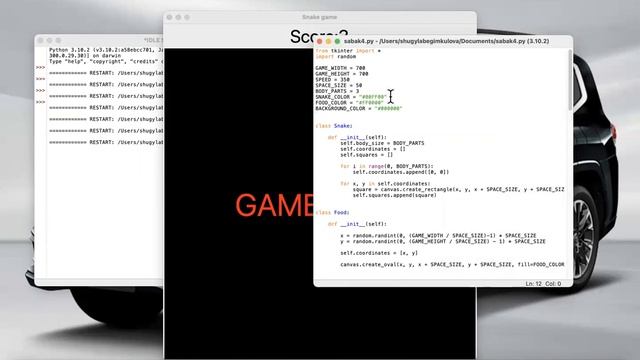Minimize the sabak4.py editor window

[x=328, y=41]
